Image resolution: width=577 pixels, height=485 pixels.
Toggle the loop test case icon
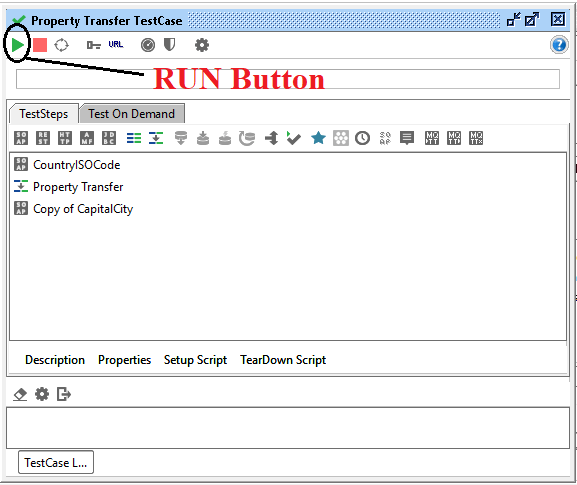[x=61, y=45]
